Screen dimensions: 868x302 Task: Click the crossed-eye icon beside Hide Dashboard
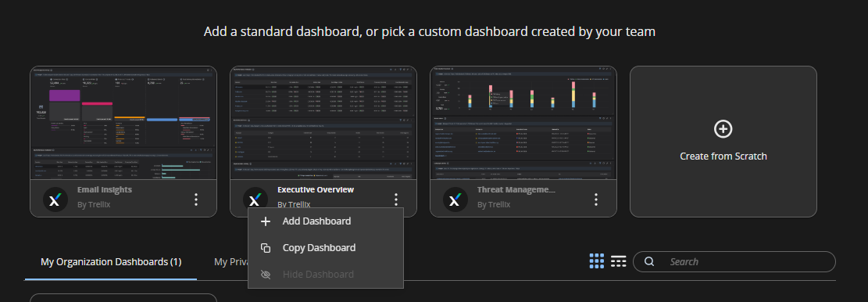266,275
